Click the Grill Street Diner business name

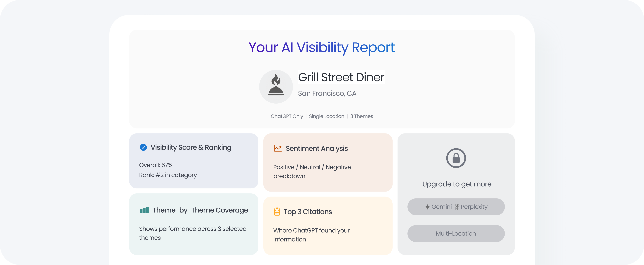[341, 77]
